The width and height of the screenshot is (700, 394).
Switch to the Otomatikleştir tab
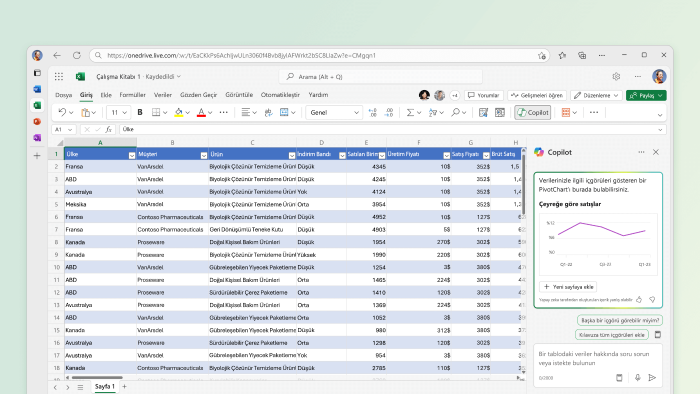click(x=280, y=95)
